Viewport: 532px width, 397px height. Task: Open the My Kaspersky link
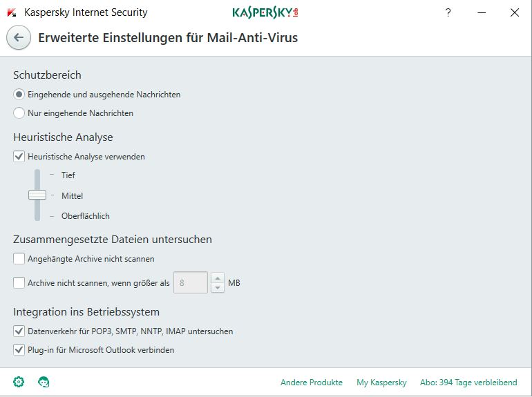381,383
